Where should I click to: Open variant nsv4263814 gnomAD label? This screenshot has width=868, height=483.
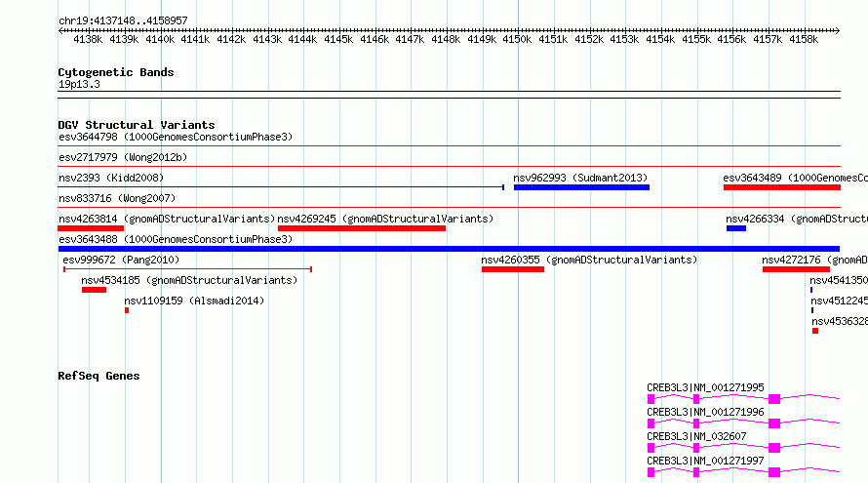pos(167,219)
